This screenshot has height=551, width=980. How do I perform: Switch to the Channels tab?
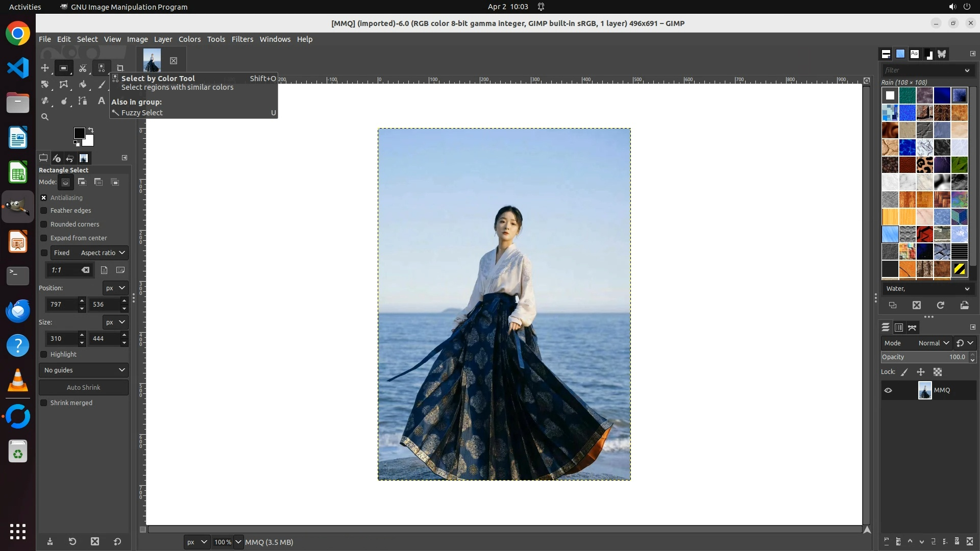899,328
